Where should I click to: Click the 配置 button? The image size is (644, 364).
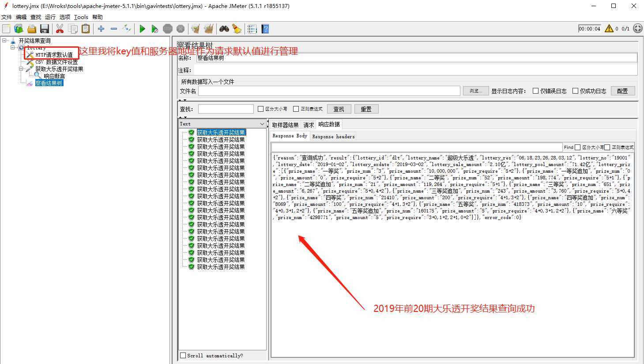point(623,91)
